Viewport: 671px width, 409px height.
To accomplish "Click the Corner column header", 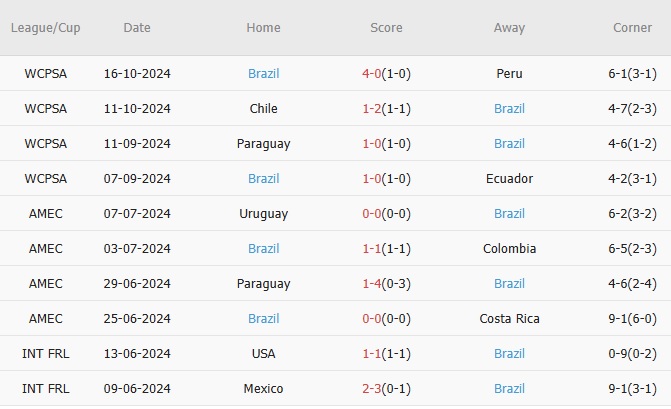I will tap(632, 28).
